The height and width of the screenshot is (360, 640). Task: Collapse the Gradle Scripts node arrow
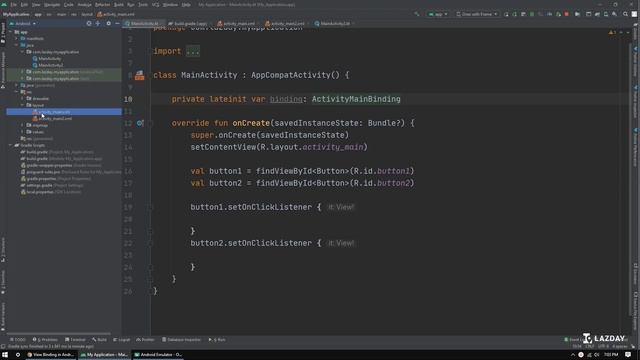(x=11, y=145)
